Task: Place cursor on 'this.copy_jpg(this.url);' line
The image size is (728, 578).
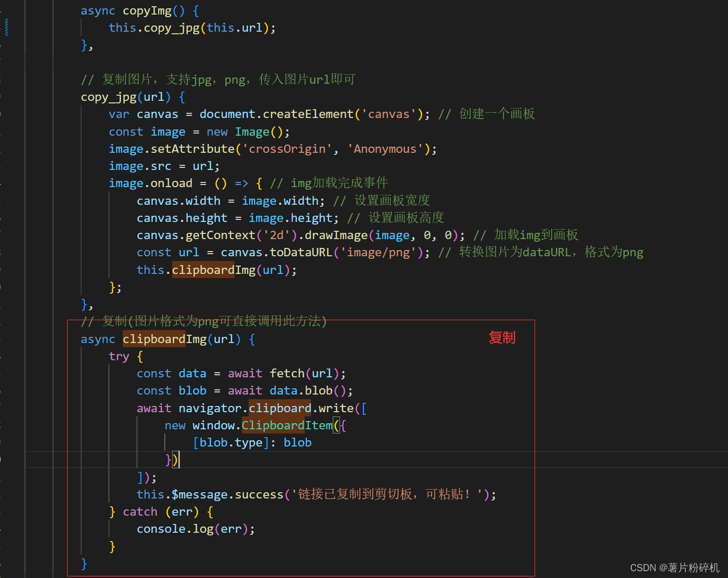Action: point(192,28)
